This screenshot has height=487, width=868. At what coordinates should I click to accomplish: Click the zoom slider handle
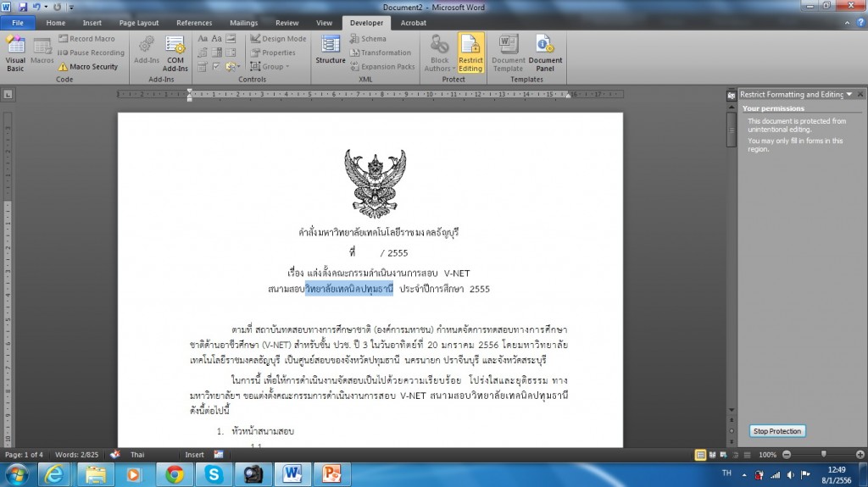824,454
